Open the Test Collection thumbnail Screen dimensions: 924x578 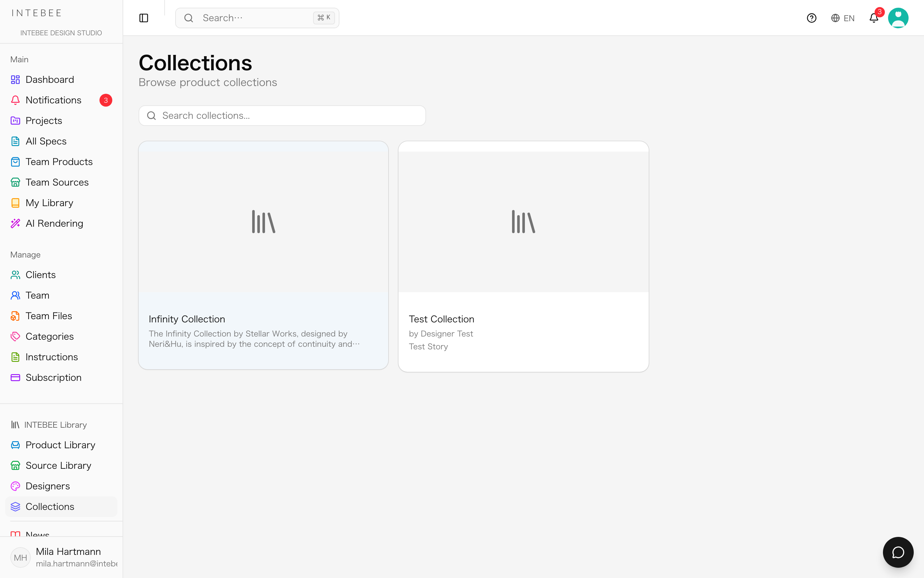tap(524, 222)
